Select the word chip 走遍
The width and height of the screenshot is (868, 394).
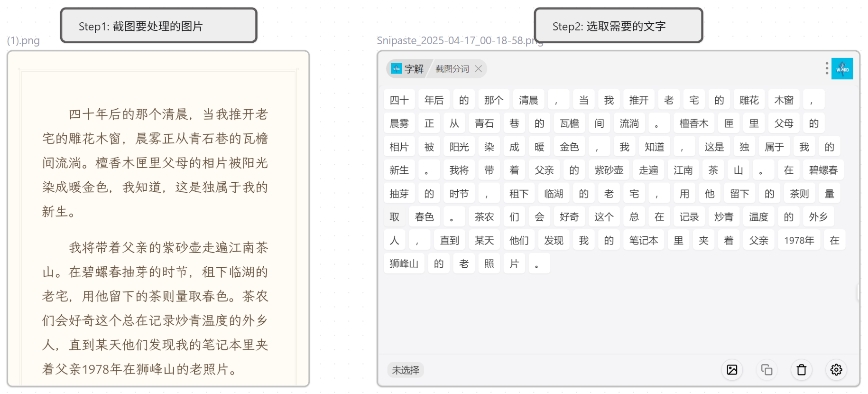[648, 170]
